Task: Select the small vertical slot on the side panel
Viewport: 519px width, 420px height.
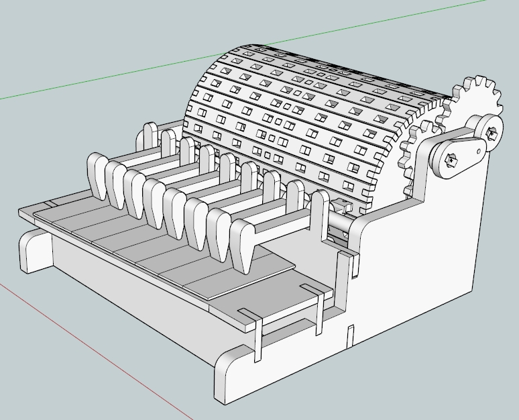Action: (x=351, y=336)
